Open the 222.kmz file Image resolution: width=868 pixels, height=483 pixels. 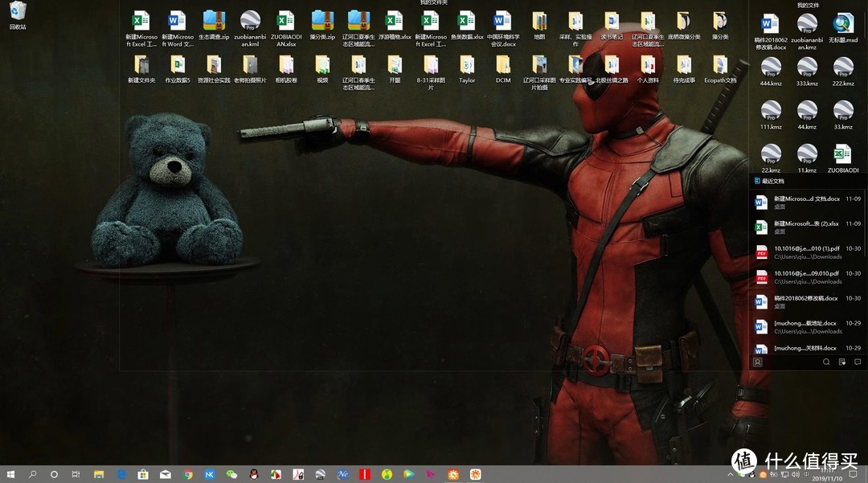coord(843,72)
